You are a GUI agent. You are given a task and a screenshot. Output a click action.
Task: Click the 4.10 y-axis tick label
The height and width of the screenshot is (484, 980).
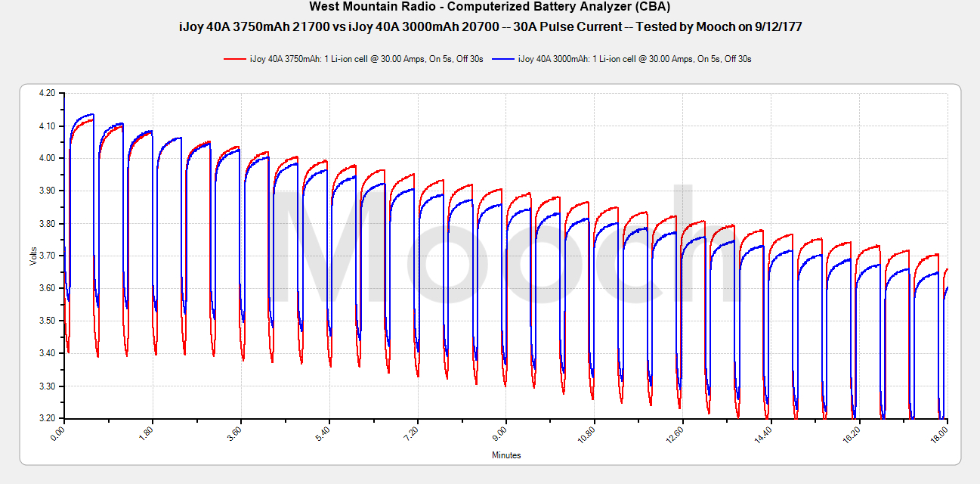pyautogui.click(x=47, y=126)
